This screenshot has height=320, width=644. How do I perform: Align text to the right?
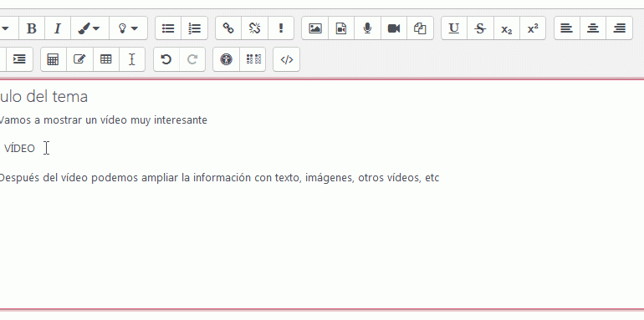pos(619,28)
